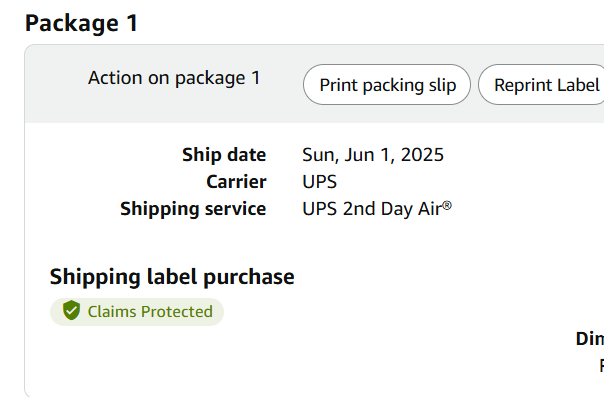Click the word Reprint on the label button
Screen dimensions: 604x397
(x=520, y=85)
